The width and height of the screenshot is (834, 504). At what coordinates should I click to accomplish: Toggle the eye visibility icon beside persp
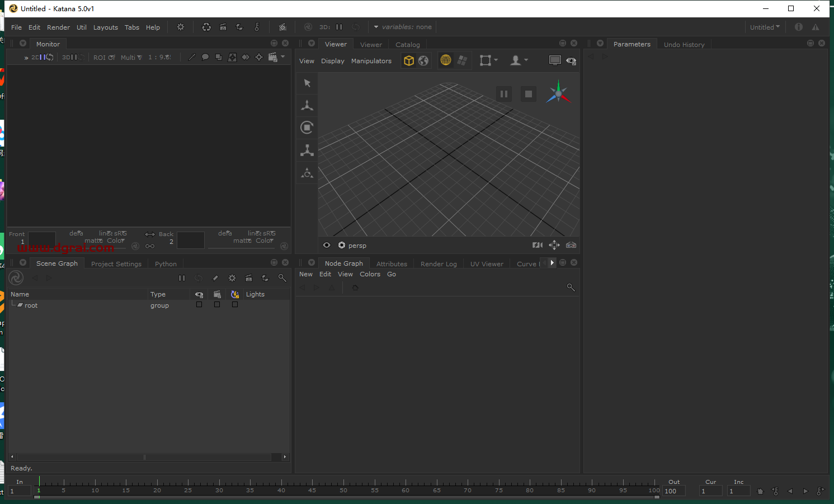(327, 245)
